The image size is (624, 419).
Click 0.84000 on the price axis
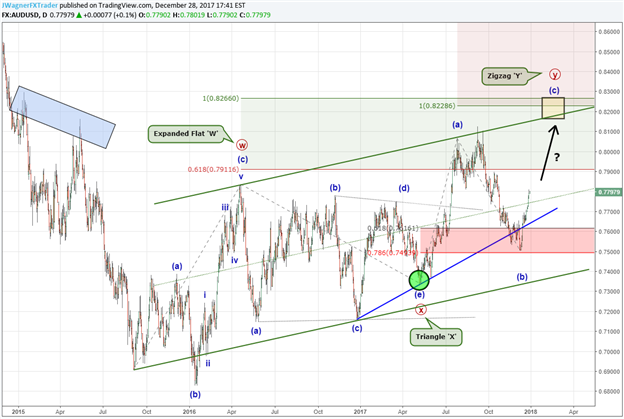(609, 72)
